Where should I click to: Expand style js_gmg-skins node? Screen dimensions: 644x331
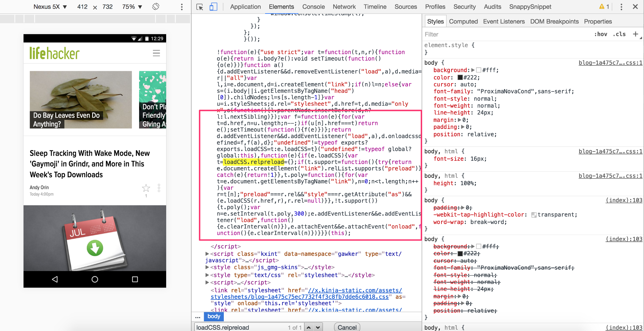tap(207, 267)
